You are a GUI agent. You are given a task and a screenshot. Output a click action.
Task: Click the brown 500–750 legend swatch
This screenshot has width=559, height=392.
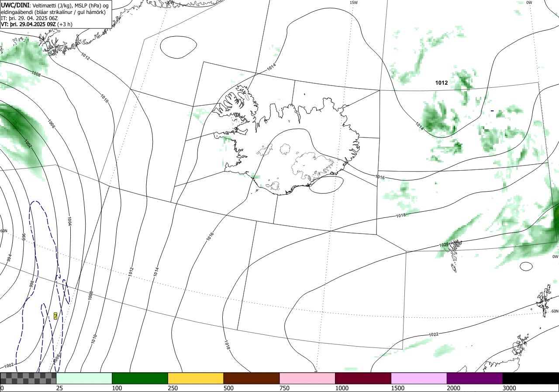point(252,378)
